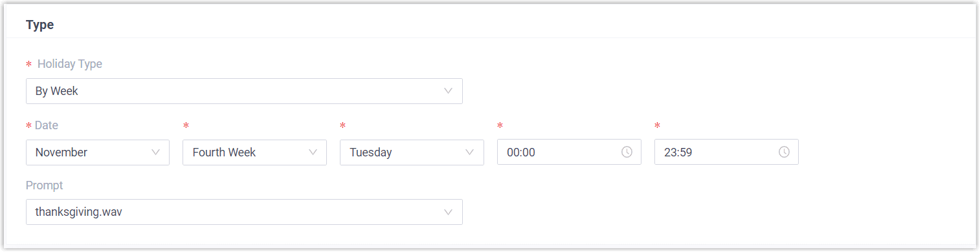Click the chevron arrow of the By Week dropdown

[x=449, y=91]
